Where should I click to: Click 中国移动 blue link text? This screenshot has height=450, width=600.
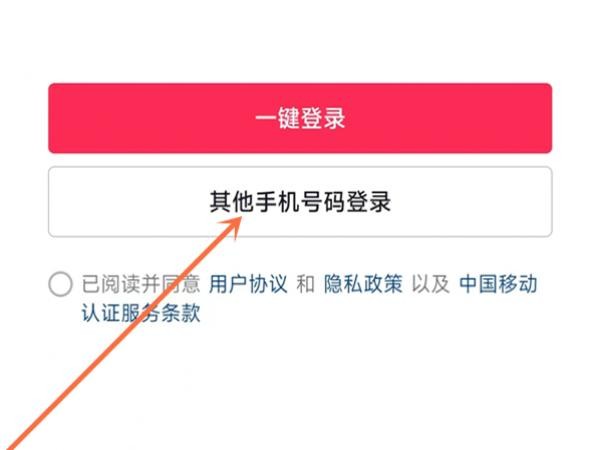pos(498,284)
